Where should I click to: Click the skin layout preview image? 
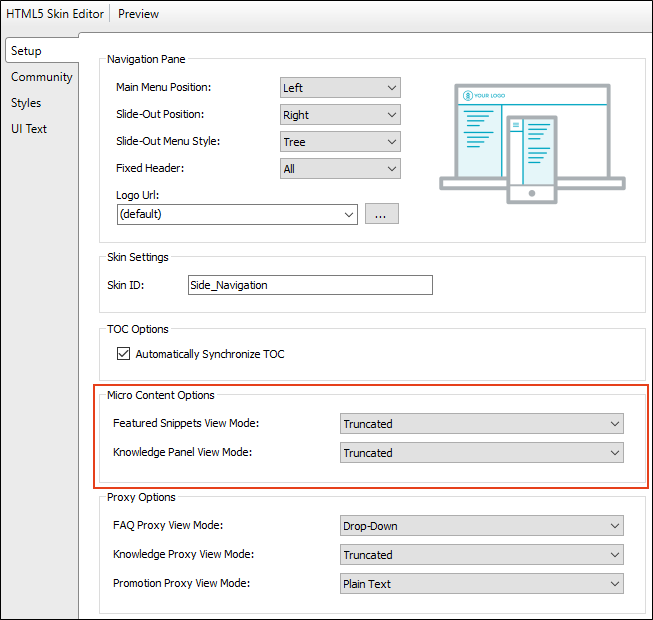[x=532, y=142]
